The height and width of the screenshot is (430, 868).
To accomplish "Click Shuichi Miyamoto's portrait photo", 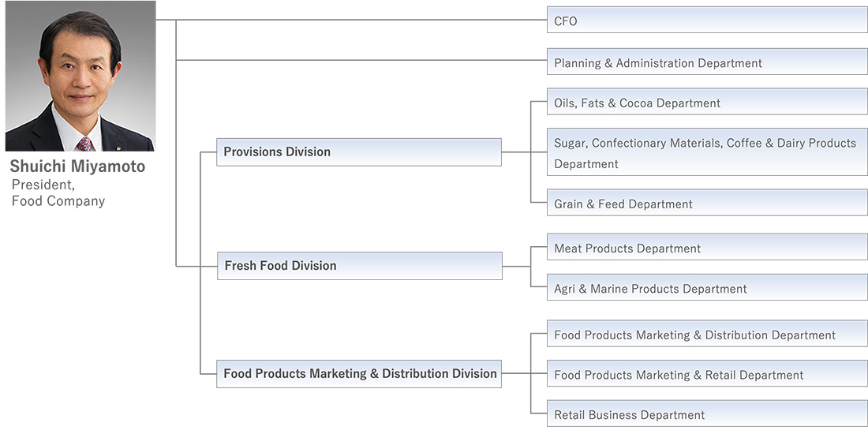I will tap(80, 76).
